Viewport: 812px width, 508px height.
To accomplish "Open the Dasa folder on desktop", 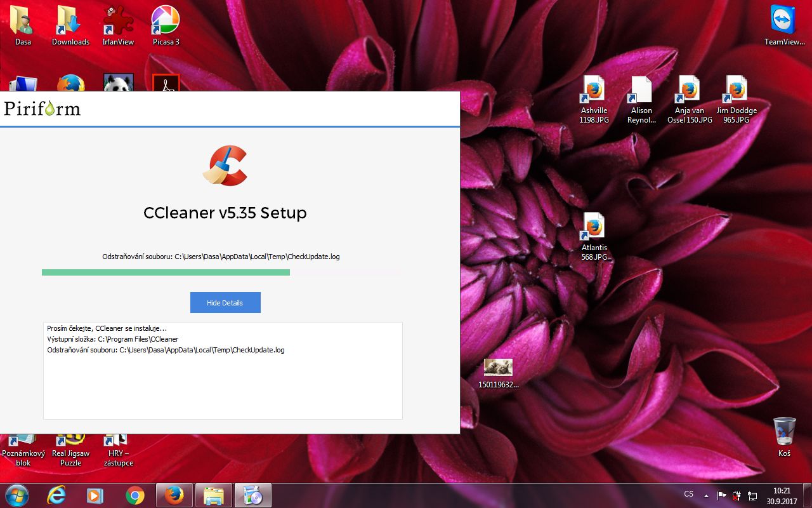I will pyautogui.click(x=23, y=25).
